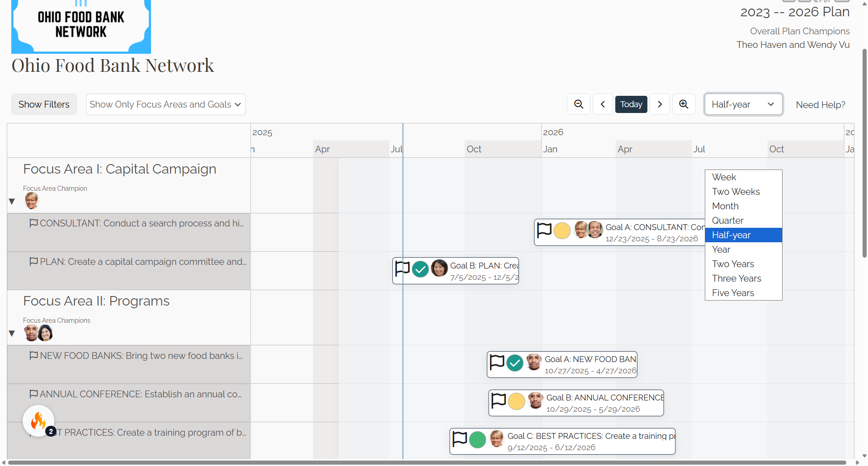Click the Show Filters button

coord(44,104)
